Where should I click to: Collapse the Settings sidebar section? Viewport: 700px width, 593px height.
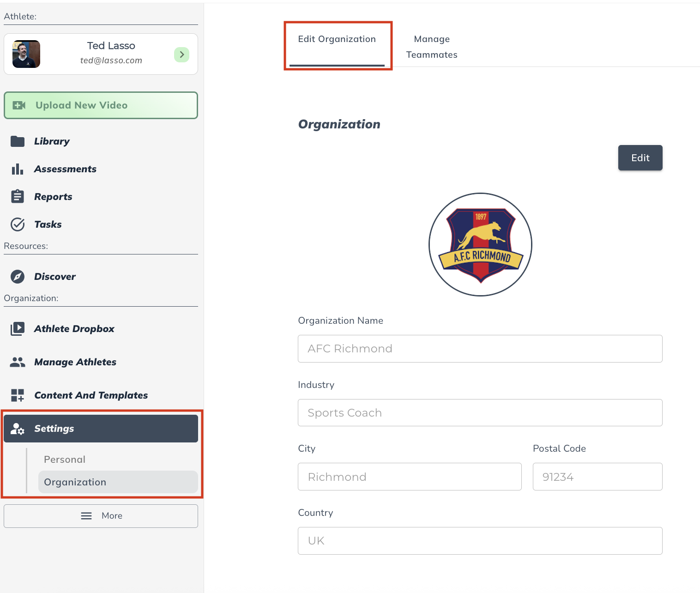[101, 429]
